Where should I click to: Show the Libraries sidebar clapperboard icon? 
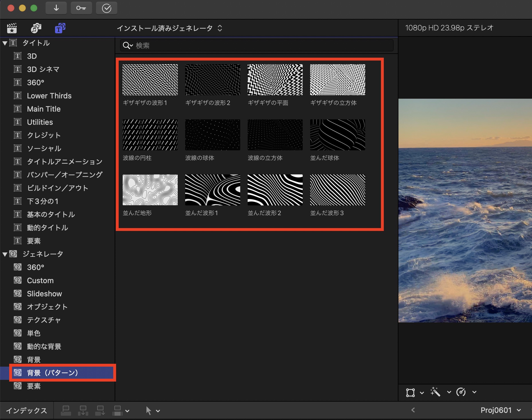point(12,28)
